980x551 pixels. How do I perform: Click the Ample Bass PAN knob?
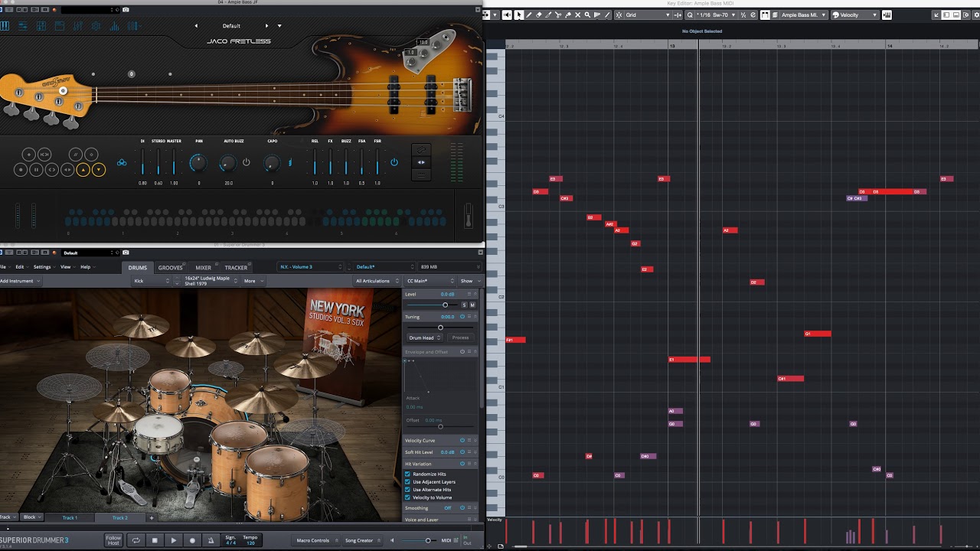point(198,162)
